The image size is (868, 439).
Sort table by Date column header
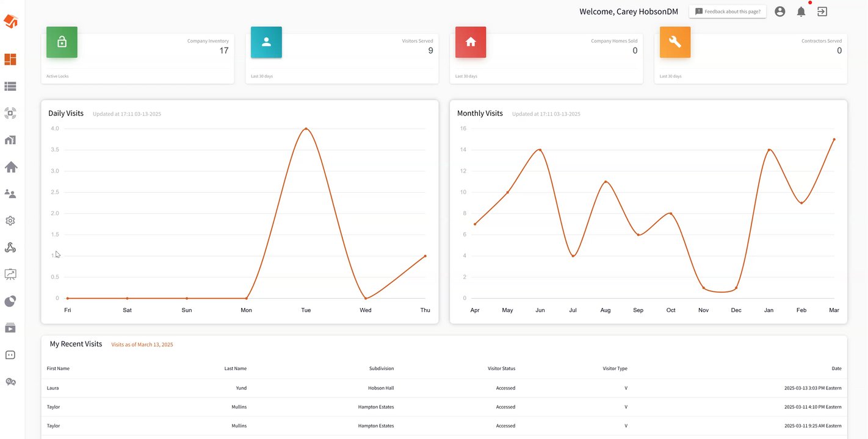pos(836,368)
